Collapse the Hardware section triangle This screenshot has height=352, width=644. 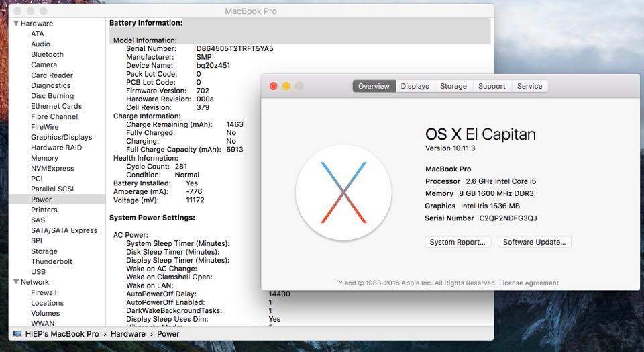[x=16, y=24]
